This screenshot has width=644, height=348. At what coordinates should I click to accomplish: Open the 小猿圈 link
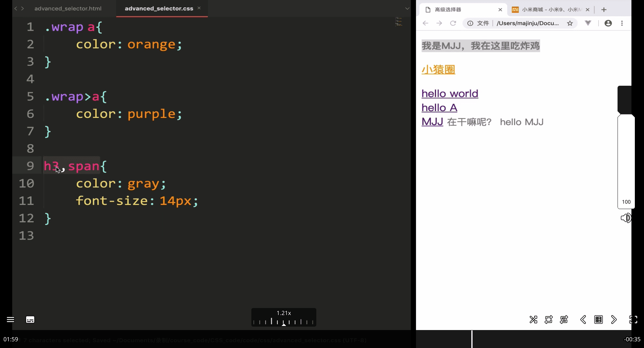click(x=438, y=69)
